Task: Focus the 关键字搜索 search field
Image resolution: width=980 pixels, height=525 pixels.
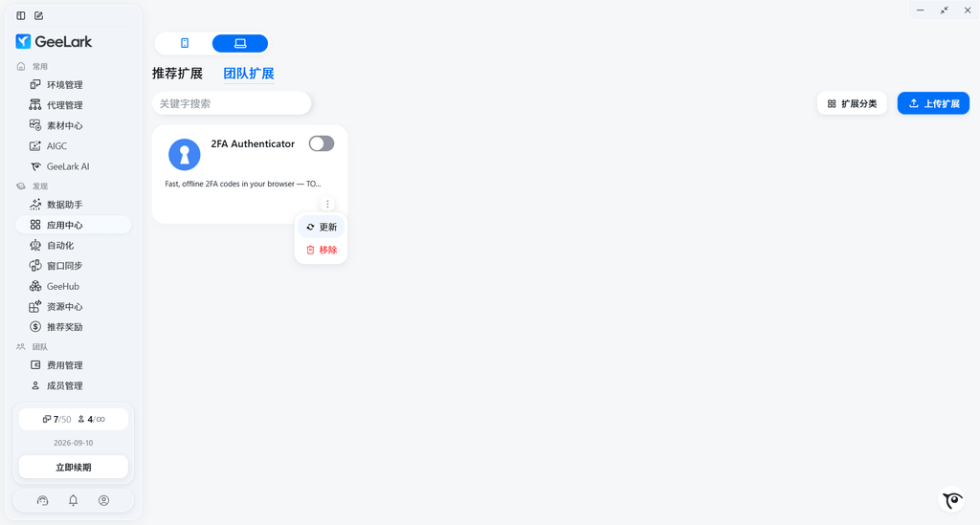Action: pos(232,103)
